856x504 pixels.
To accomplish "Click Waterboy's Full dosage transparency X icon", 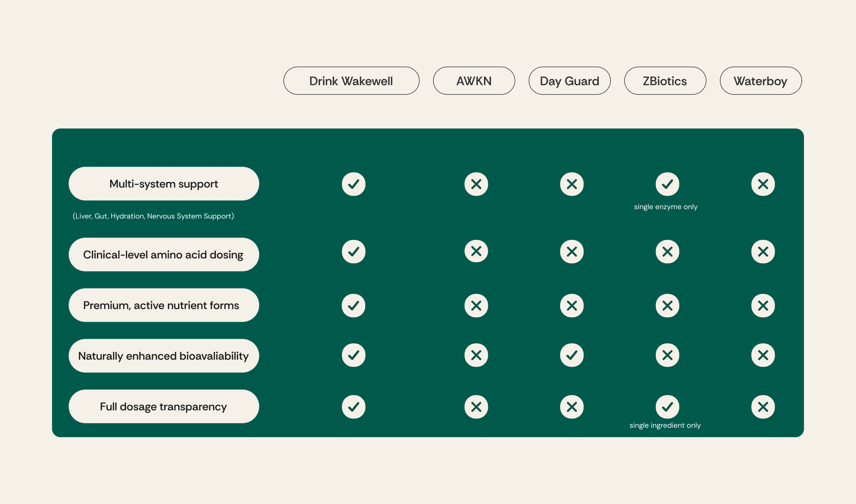I will [763, 406].
